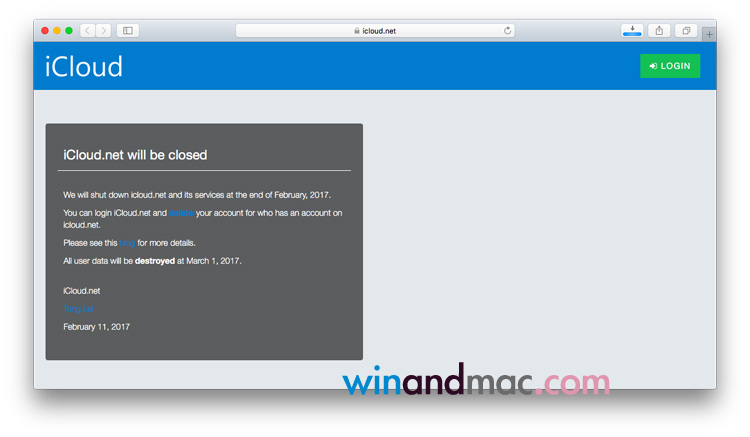This screenshot has height=437, width=750.
Task: Click the "iCloud.net will be closed" heading
Action: [x=135, y=155]
